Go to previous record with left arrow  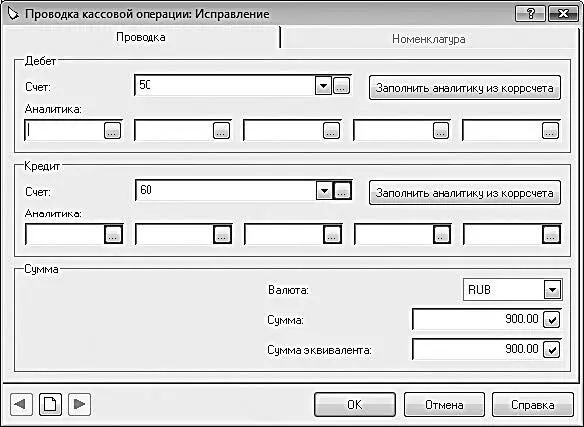(x=21, y=404)
